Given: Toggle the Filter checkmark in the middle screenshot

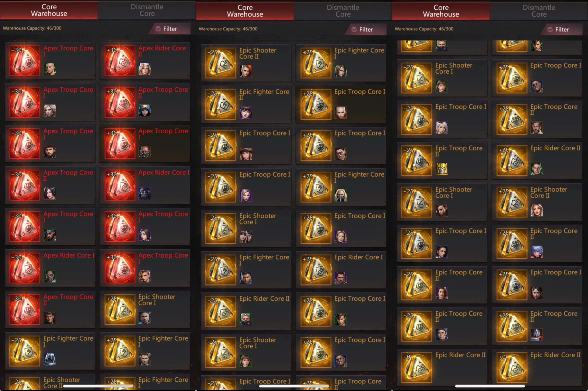Looking at the screenshot, I should (x=354, y=29).
